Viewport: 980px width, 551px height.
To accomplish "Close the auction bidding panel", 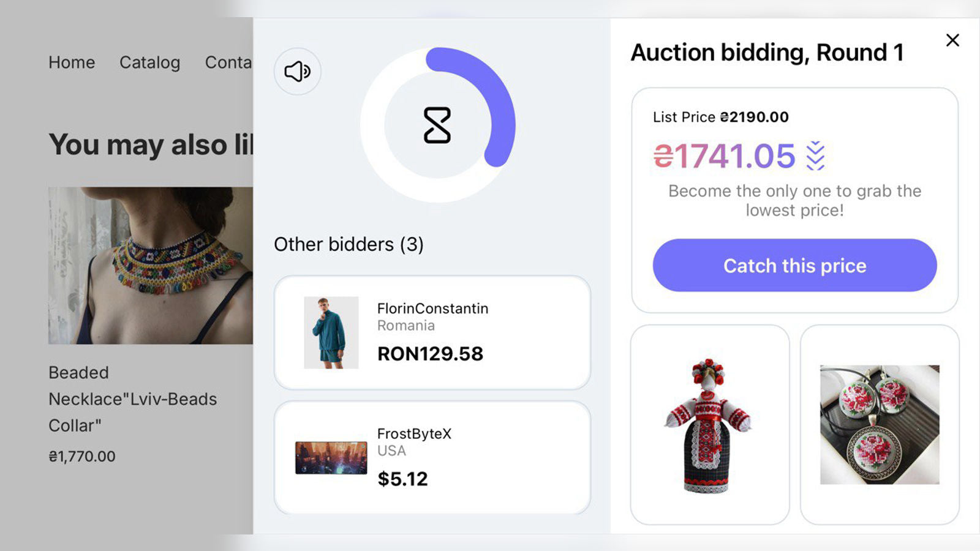I will [952, 40].
